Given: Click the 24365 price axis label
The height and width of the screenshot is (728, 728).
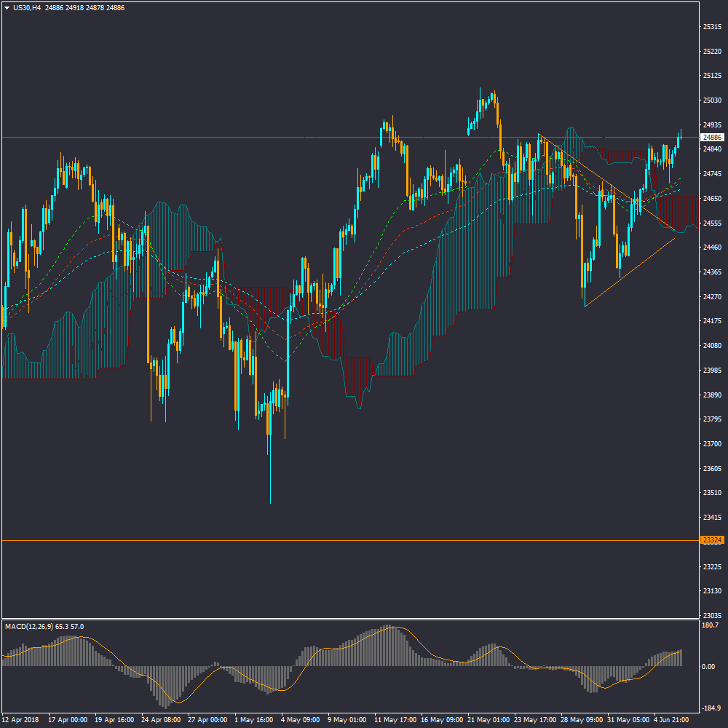Looking at the screenshot, I should (712, 272).
